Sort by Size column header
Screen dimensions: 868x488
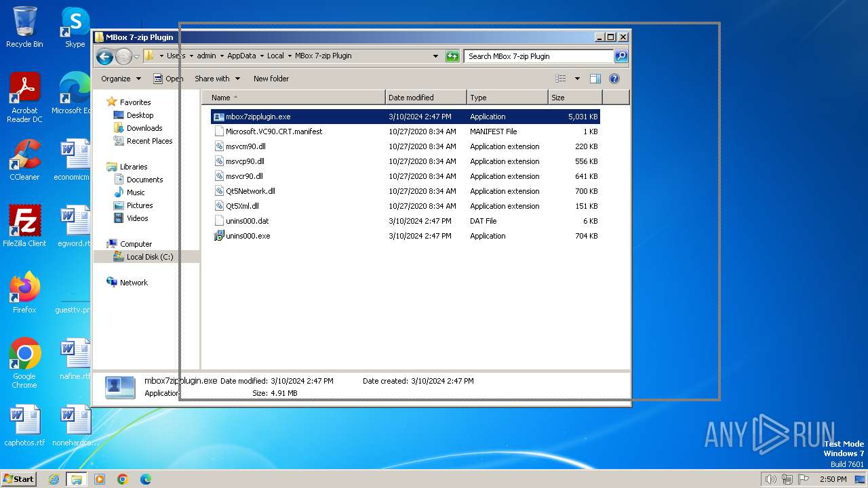point(575,98)
